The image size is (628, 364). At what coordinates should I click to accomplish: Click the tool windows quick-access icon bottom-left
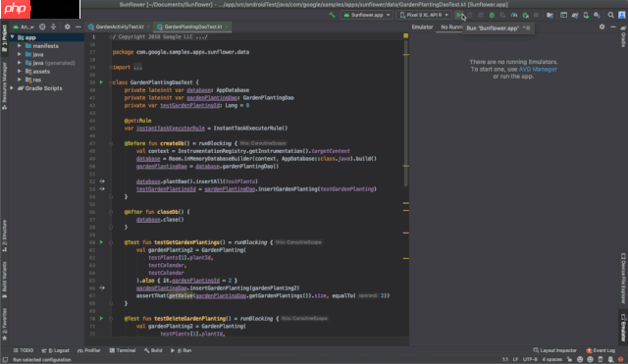pyautogui.click(x=5, y=360)
